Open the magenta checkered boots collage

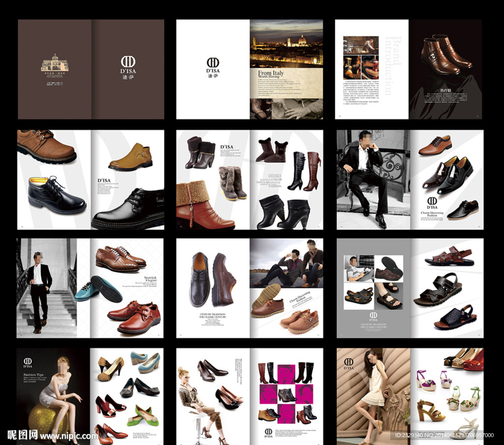point(286,394)
